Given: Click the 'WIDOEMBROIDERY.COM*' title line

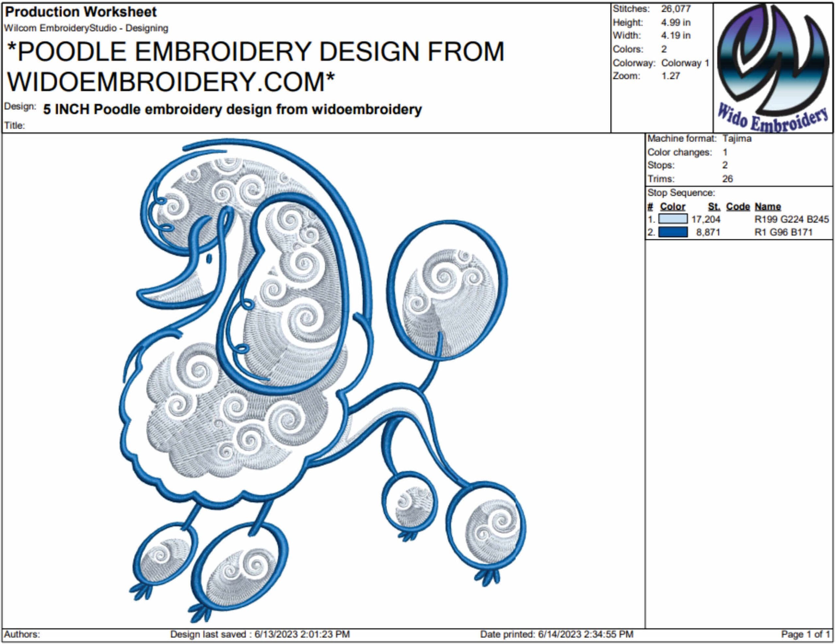Looking at the screenshot, I should (171, 82).
